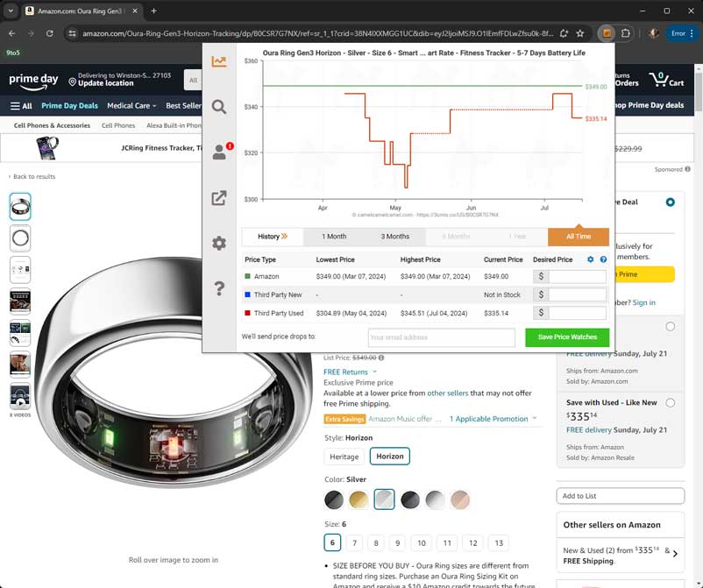The width and height of the screenshot is (703, 588).
Task: Click the Camelizer extension icon in toolbar
Action: tap(605, 33)
